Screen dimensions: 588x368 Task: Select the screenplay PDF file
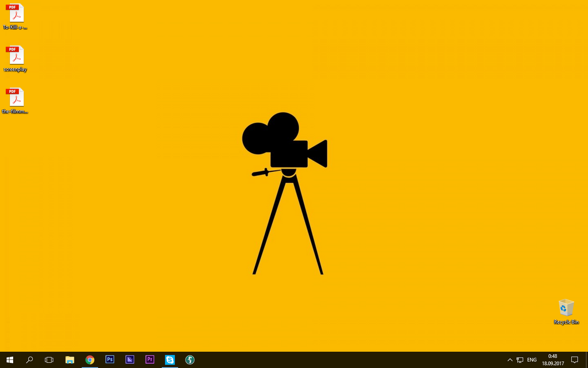(15, 56)
